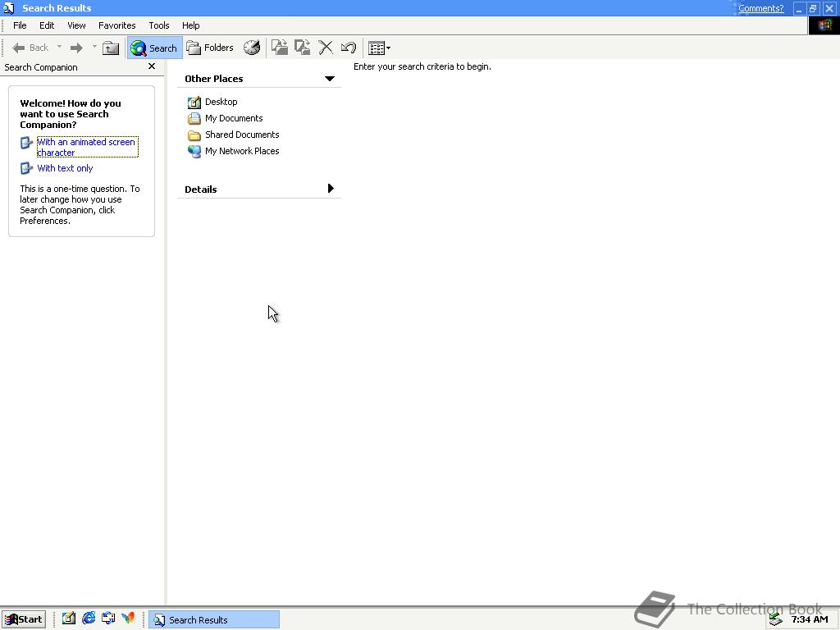This screenshot has height=630, width=840.
Task: Click the My Documents folder icon
Action: (194, 118)
